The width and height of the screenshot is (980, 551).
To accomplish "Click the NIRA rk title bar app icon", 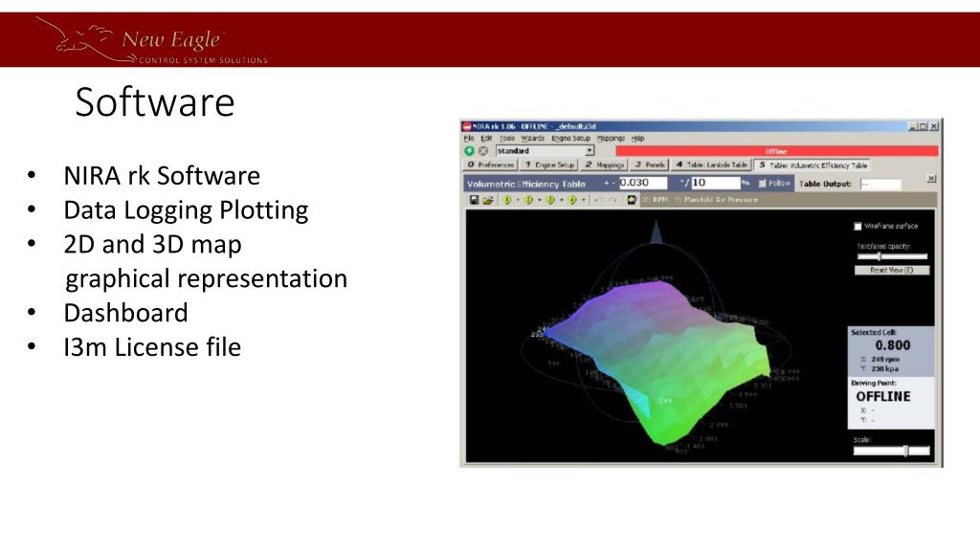I will [466, 126].
